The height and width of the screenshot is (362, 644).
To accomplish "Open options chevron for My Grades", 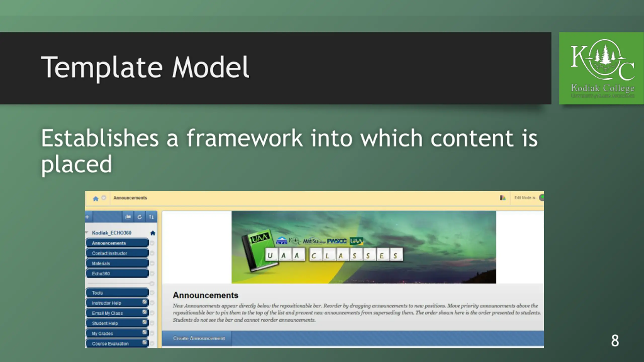I will (x=152, y=333).
